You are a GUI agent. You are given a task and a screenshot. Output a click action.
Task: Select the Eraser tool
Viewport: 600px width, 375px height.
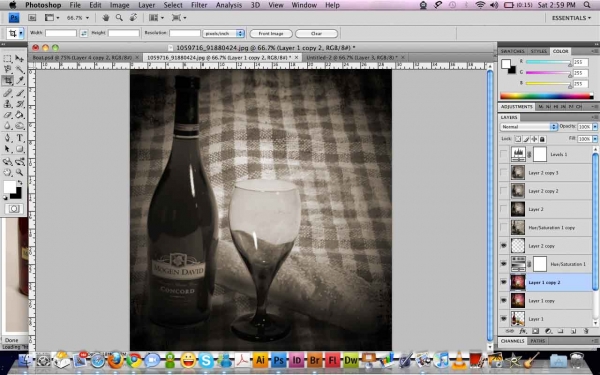pos(7,114)
